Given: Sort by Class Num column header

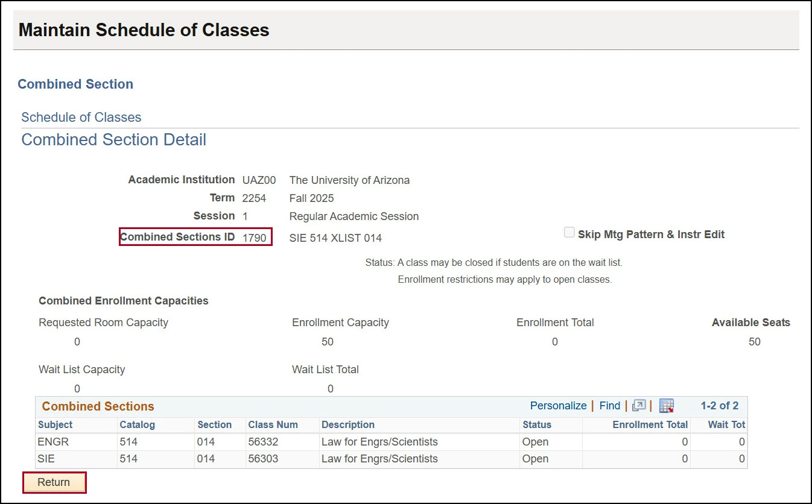Looking at the screenshot, I should (273, 424).
